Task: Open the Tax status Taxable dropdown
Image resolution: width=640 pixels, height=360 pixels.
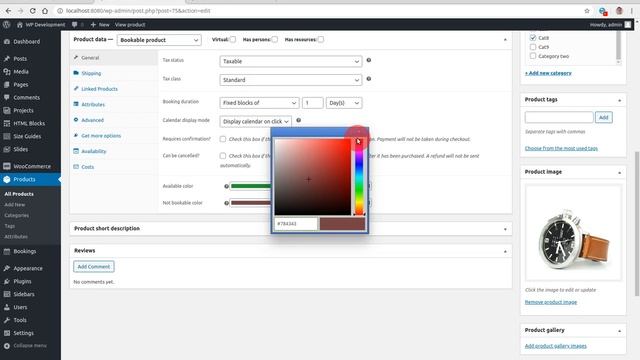Action: 291,61
